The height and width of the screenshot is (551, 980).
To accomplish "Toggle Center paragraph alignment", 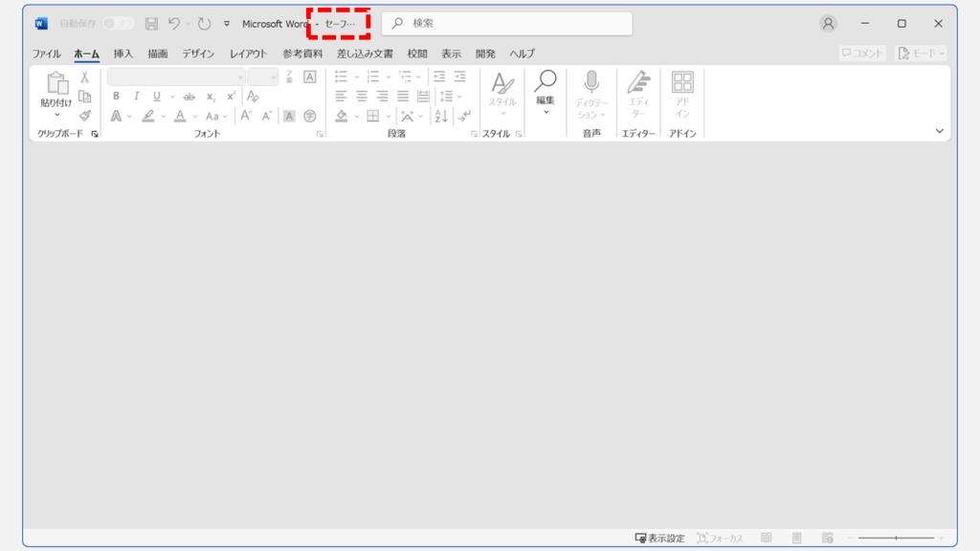I will point(361,97).
